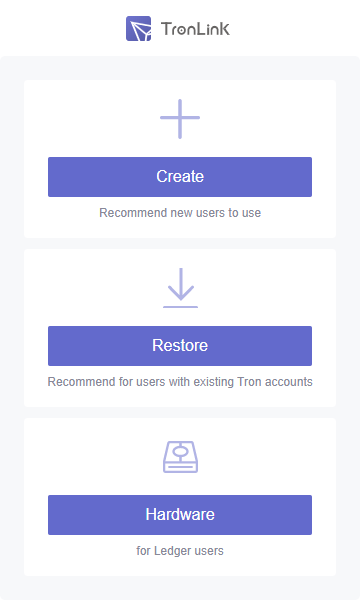
Task: Click the white card containing the Create option
Action: tap(180, 159)
